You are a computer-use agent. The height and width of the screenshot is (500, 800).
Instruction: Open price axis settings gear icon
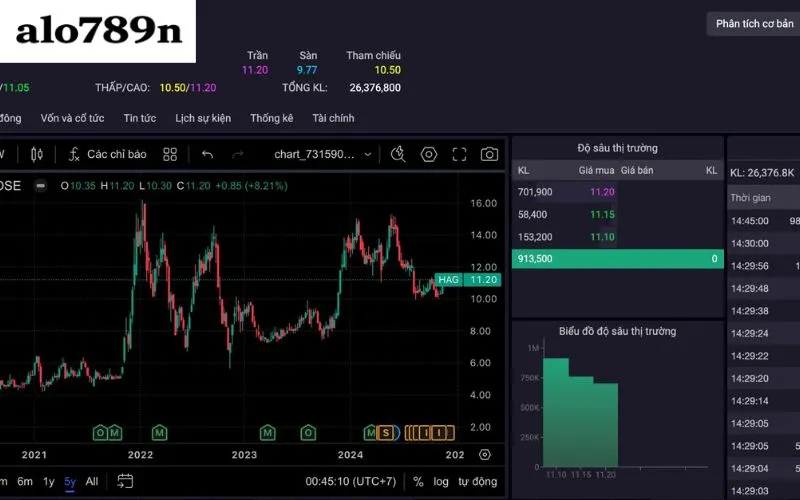[485, 455]
